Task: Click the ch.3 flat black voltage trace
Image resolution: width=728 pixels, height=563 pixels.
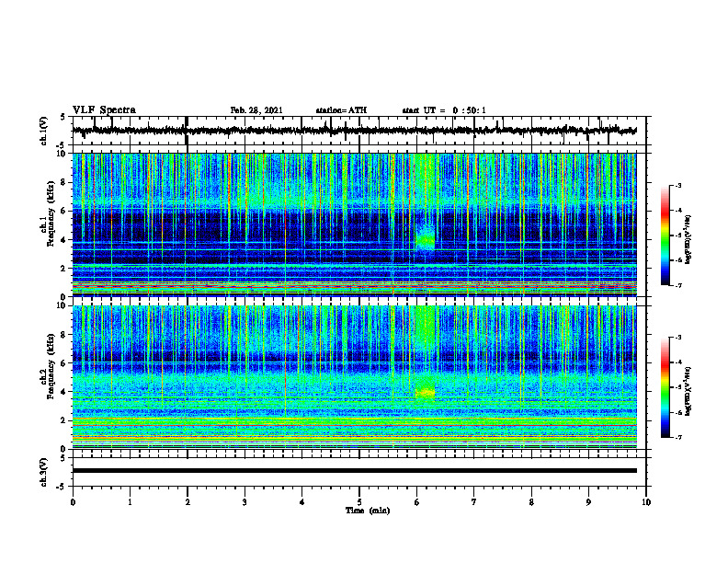Action: pos(354,471)
